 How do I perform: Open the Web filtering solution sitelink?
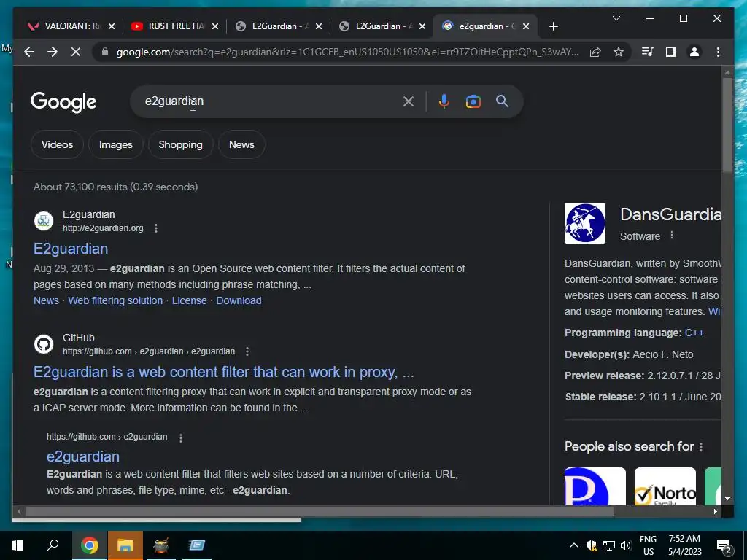(x=115, y=300)
